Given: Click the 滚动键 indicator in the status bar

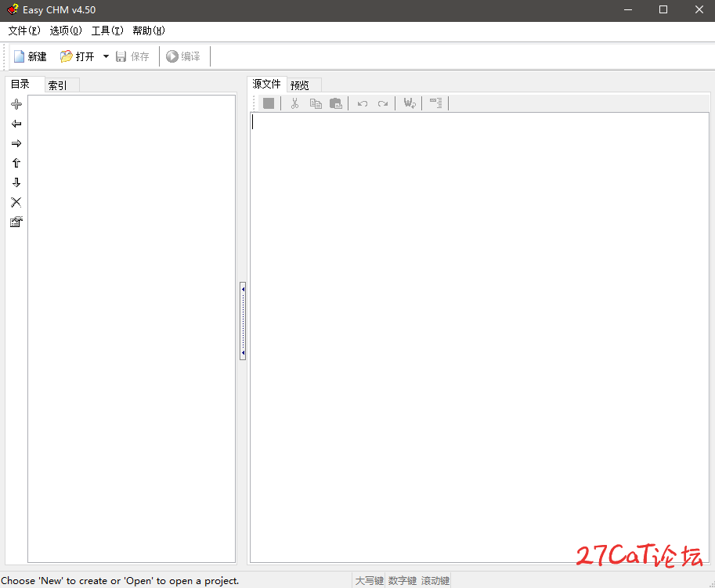Looking at the screenshot, I should click(435, 581).
